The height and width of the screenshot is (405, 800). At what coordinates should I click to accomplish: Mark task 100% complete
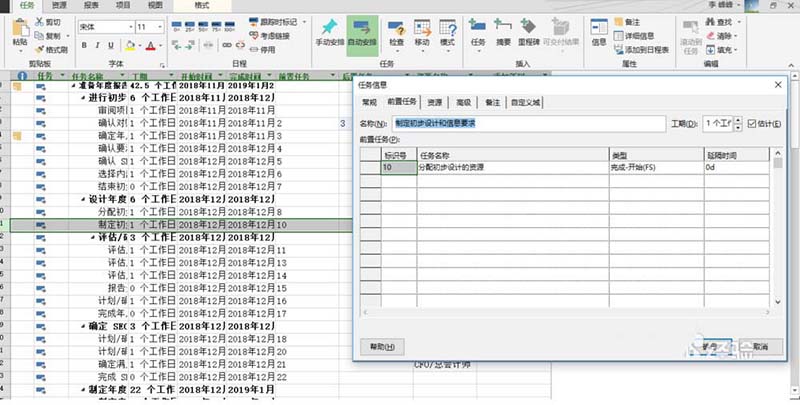pyautogui.click(x=230, y=27)
